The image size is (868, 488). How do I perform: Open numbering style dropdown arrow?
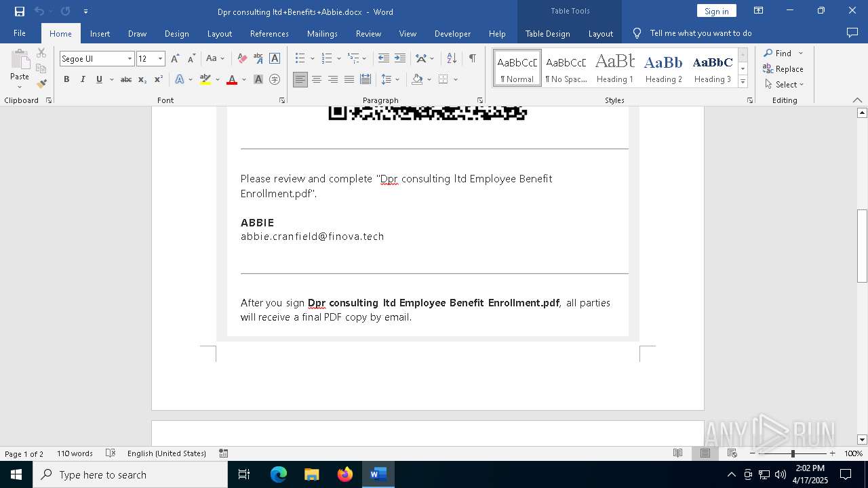(x=338, y=58)
